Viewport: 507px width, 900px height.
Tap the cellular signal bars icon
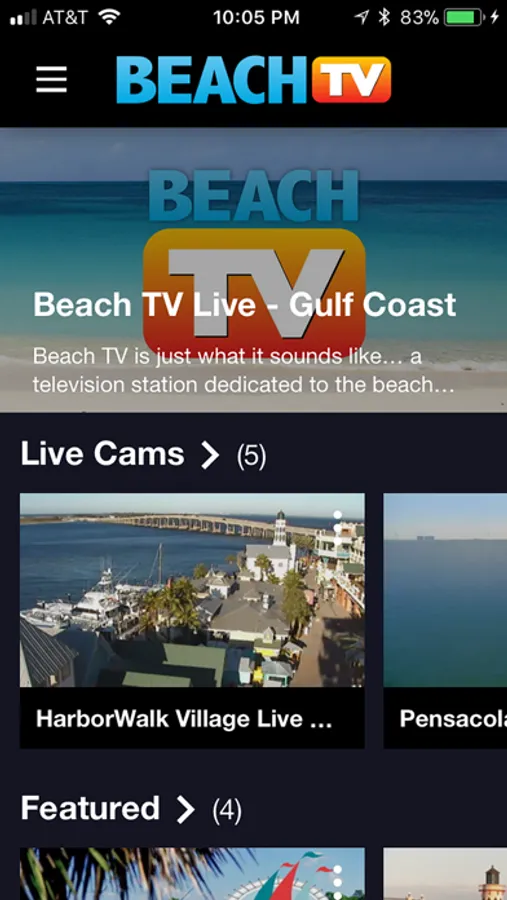pos(23,18)
